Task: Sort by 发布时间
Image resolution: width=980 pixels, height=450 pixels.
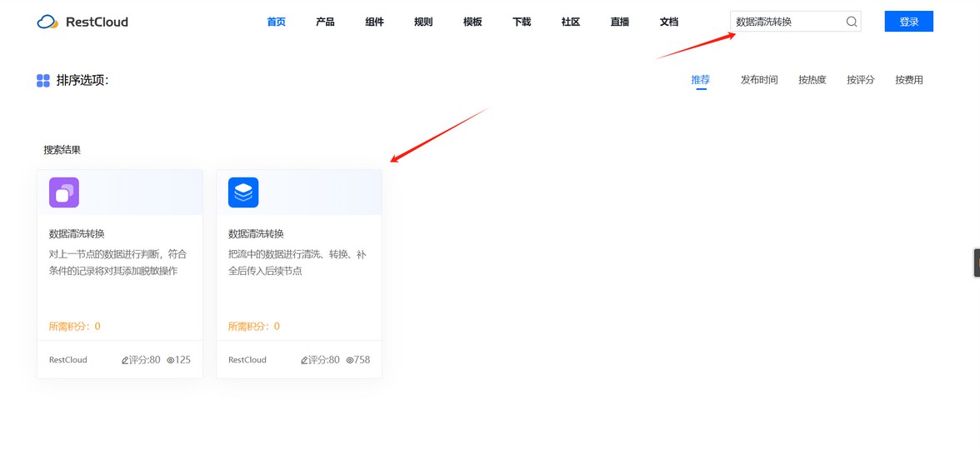Action: [758, 80]
